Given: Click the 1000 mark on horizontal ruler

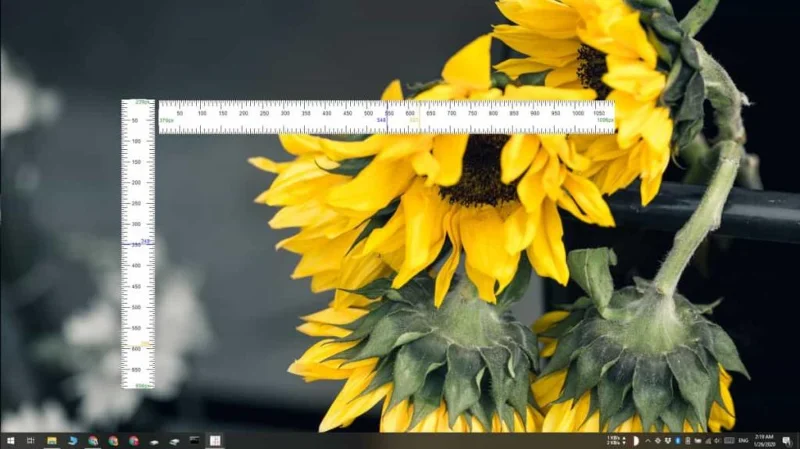Looking at the screenshot, I should 578,113.
